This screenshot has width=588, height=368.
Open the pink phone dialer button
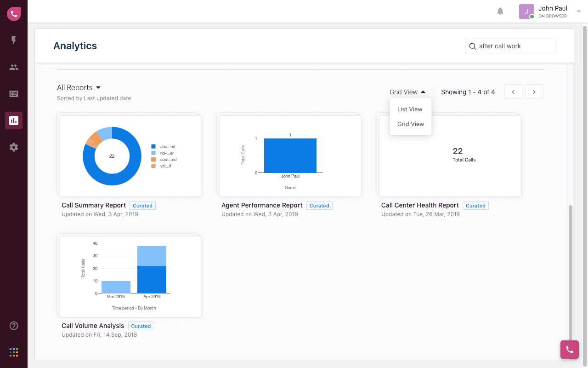[x=570, y=350]
